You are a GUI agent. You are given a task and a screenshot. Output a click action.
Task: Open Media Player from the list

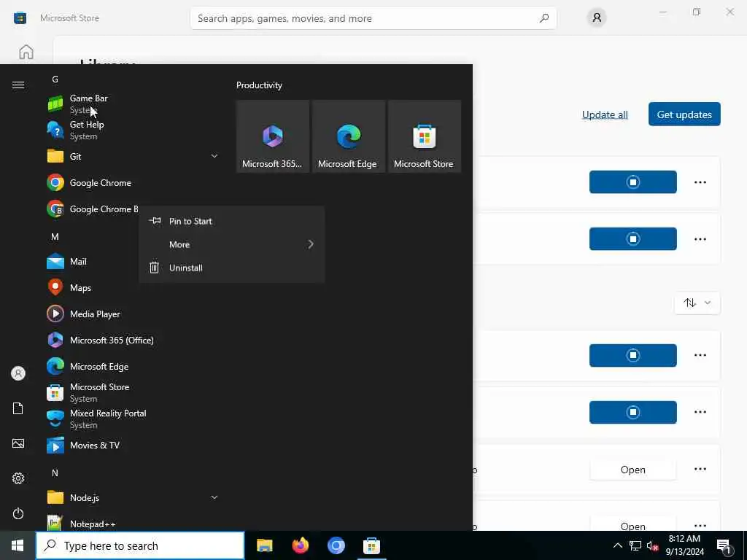(x=133, y=314)
